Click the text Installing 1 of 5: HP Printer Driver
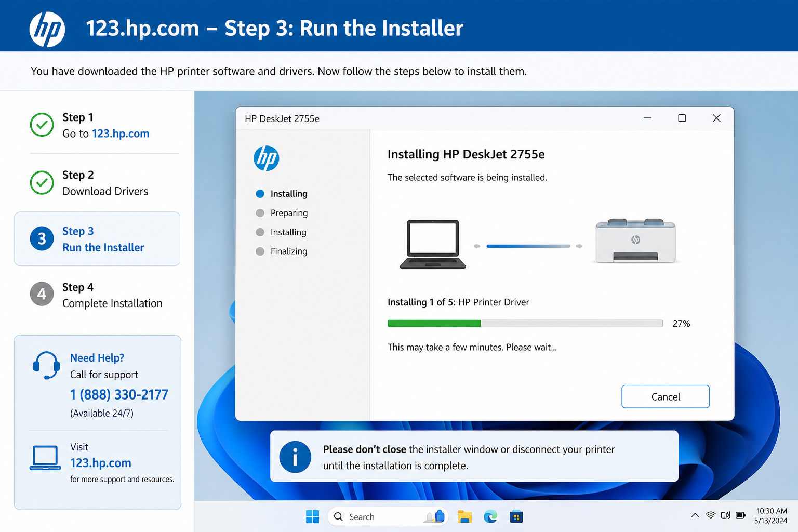Image resolution: width=798 pixels, height=532 pixels. [x=458, y=302]
